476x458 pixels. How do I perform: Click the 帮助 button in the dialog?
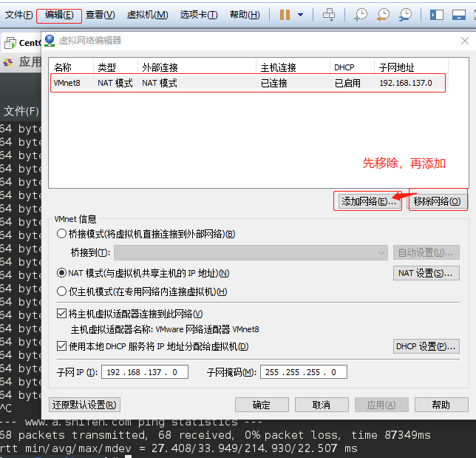[441, 405]
